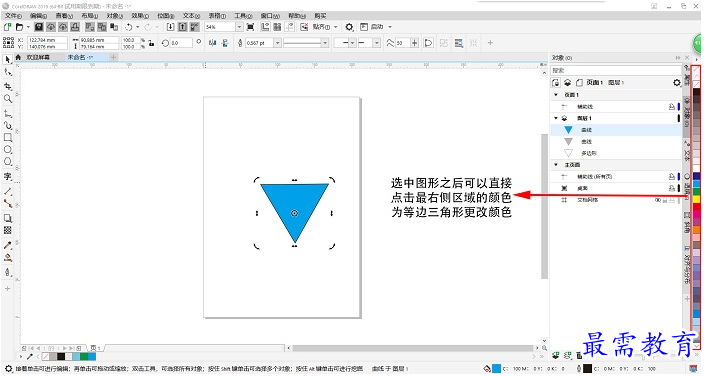Select the Pick tool in toolbox
Screen dimensions: 704x376
[8, 60]
